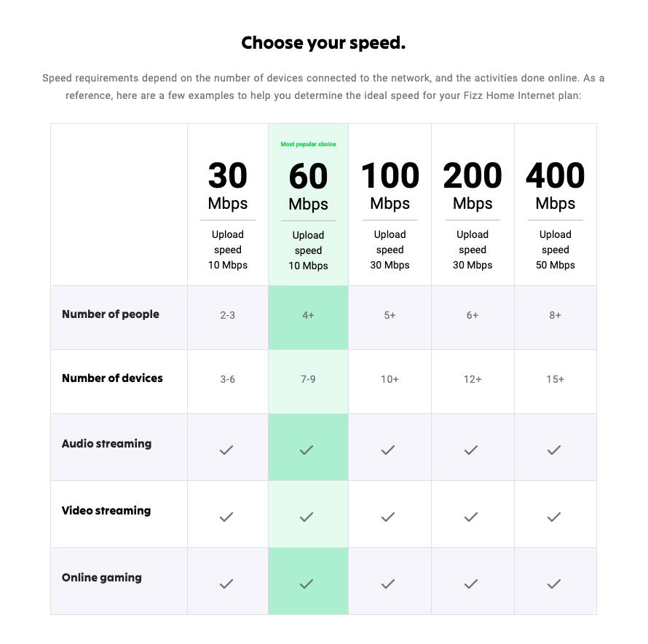Click the Online gaming checkmark under 400 Mbps

pyautogui.click(x=554, y=584)
